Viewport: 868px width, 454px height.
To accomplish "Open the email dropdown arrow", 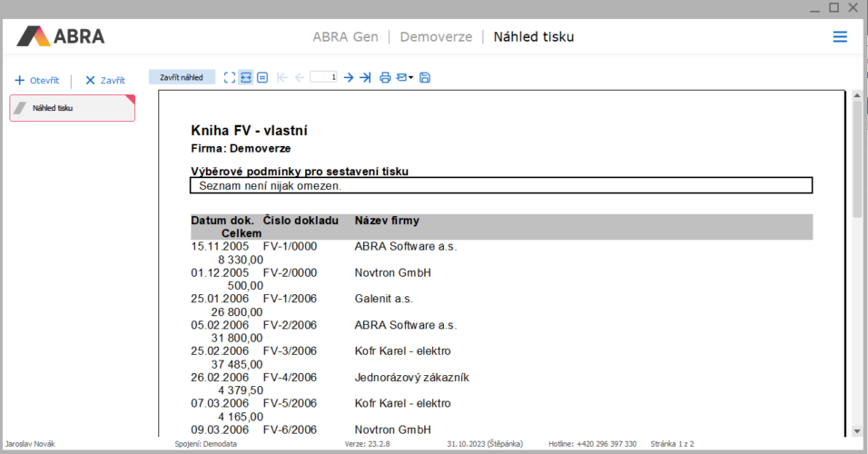I will tap(411, 78).
